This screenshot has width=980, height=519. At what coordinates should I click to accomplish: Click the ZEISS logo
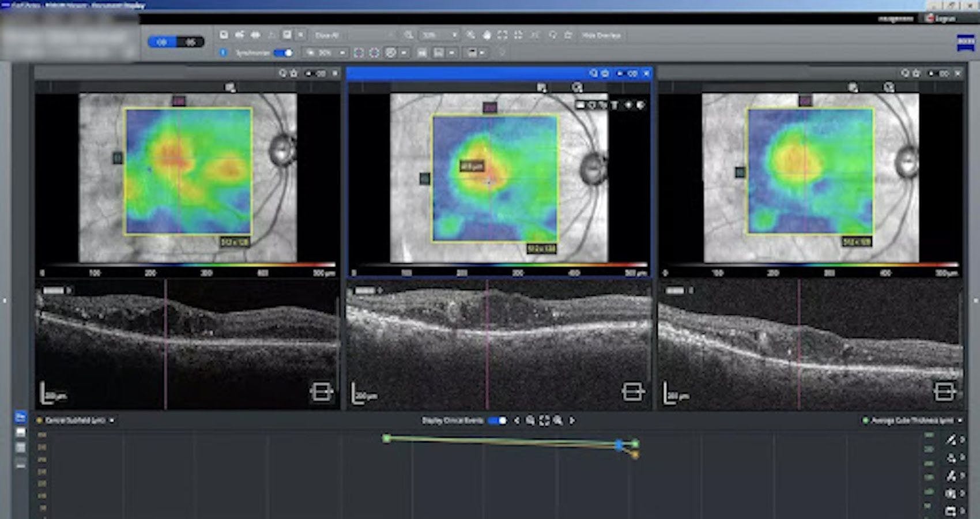(x=966, y=43)
